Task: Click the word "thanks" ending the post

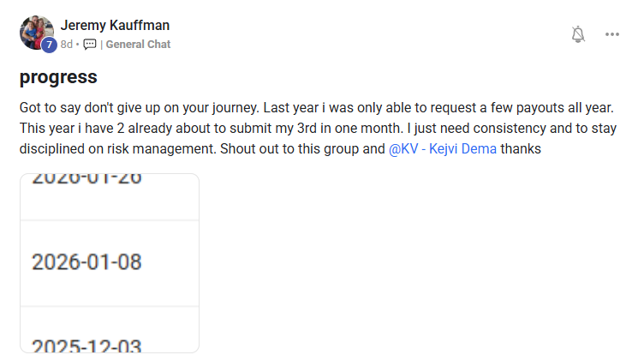Action: (521, 149)
